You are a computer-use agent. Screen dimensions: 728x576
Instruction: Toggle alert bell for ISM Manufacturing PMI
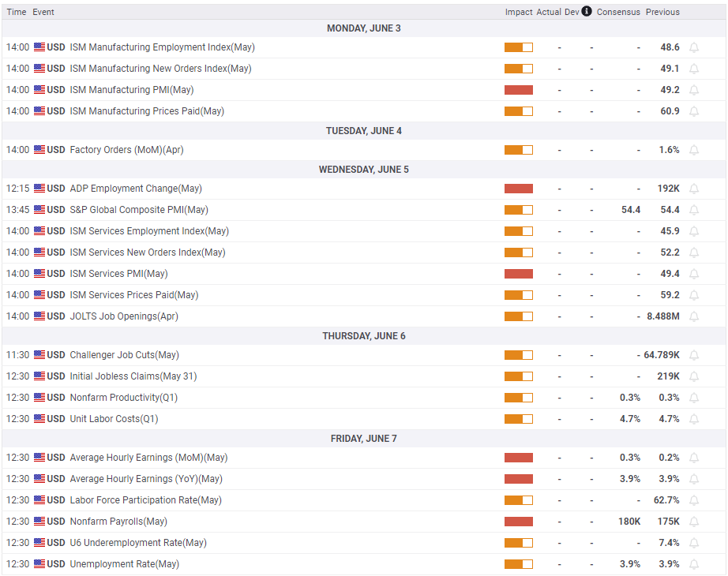click(x=694, y=90)
